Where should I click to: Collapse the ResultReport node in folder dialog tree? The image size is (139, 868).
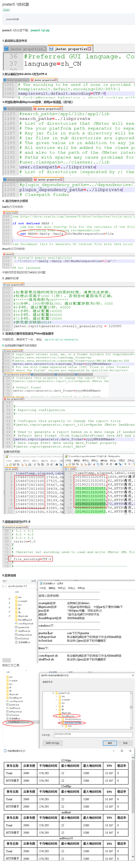[x=56, y=716]
